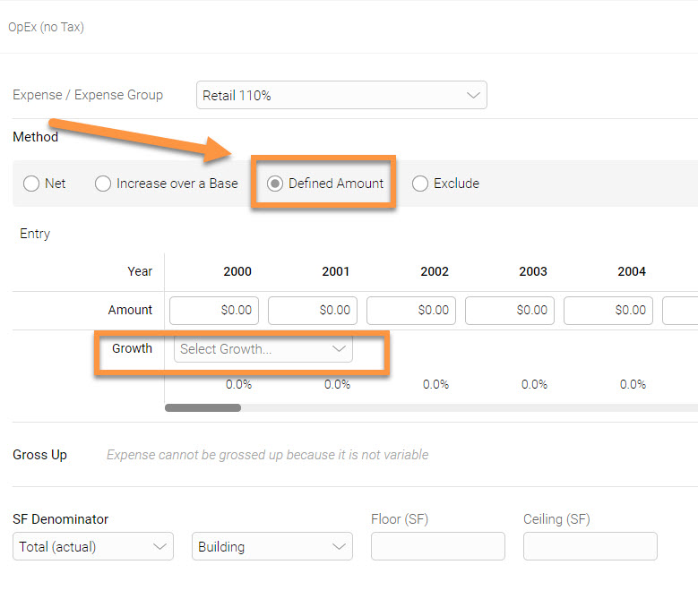
Task: Click the Amount field for year 2004
Action: (x=608, y=310)
